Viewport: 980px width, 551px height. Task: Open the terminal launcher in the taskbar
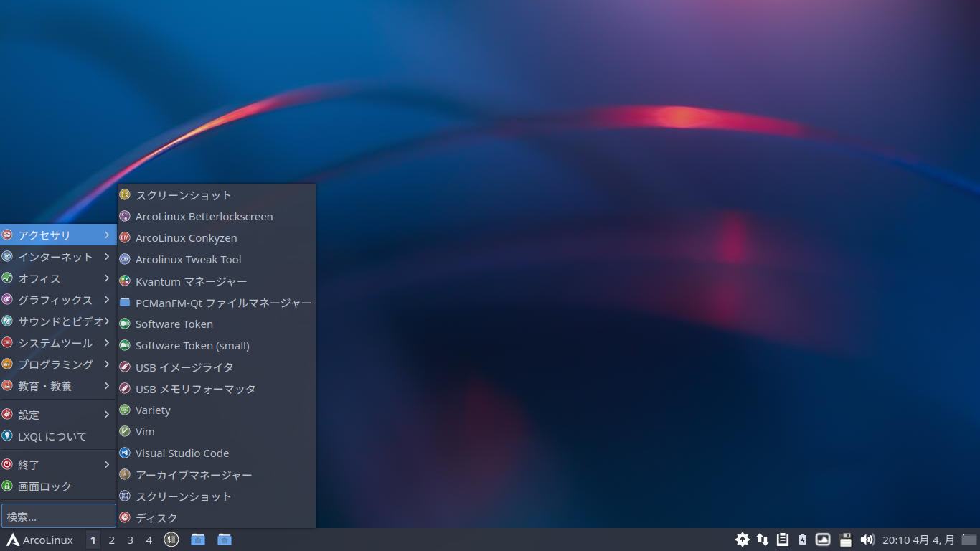[x=171, y=540]
